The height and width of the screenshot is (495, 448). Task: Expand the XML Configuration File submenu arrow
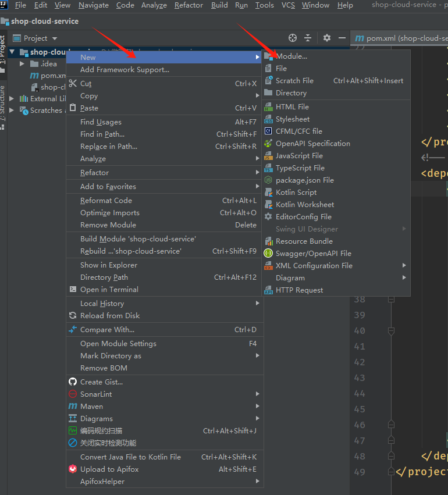(404, 265)
